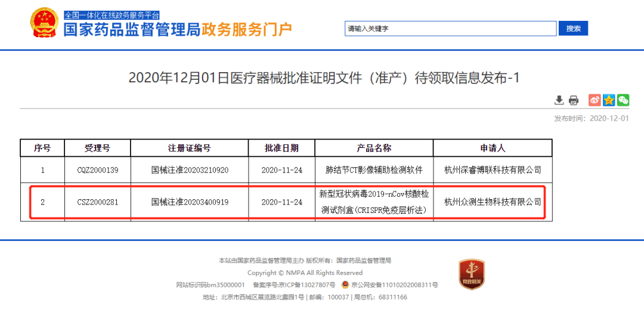
Task: Click 全国一体化在线政务服务平台 banner text
Action: click(112, 16)
